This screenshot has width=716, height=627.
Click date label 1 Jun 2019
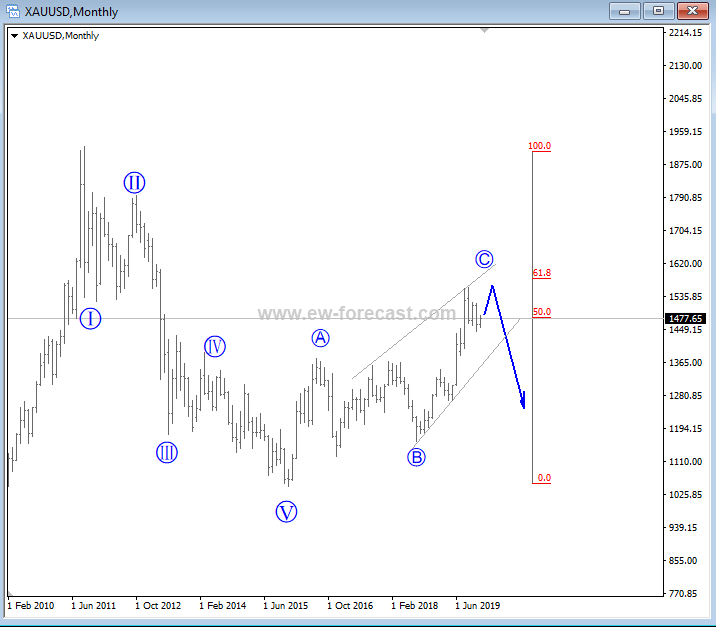478,606
